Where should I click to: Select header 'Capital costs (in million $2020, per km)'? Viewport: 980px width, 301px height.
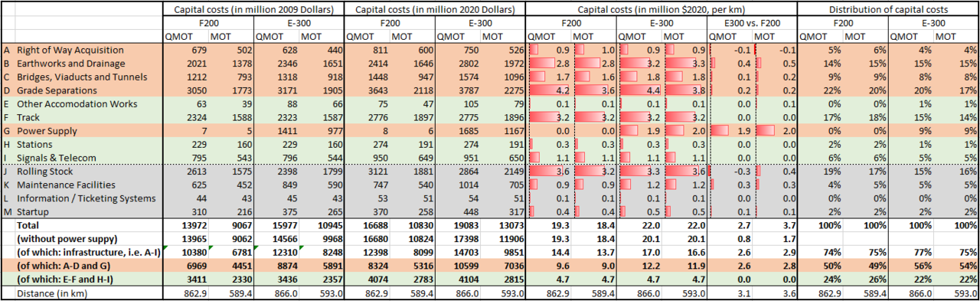[x=661, y=9]
